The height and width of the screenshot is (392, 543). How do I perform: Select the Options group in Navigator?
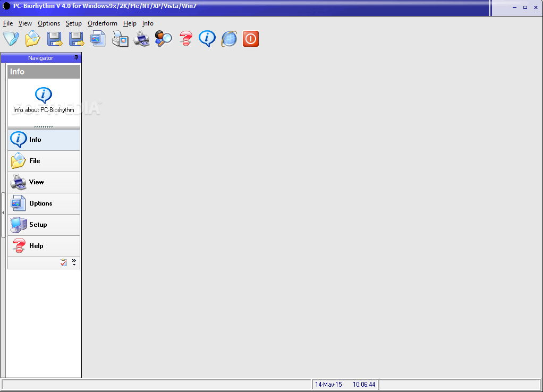point(44,203)
